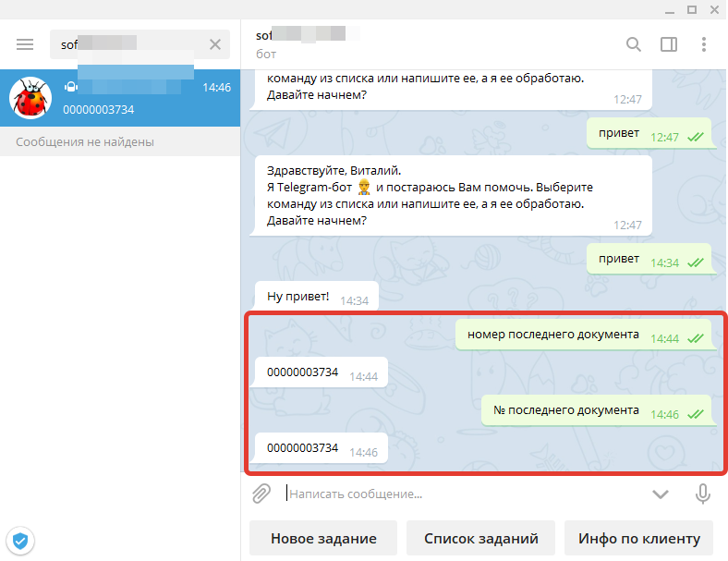
Task: Click the 'привет' message sent at 14:34
Action: 649,259
